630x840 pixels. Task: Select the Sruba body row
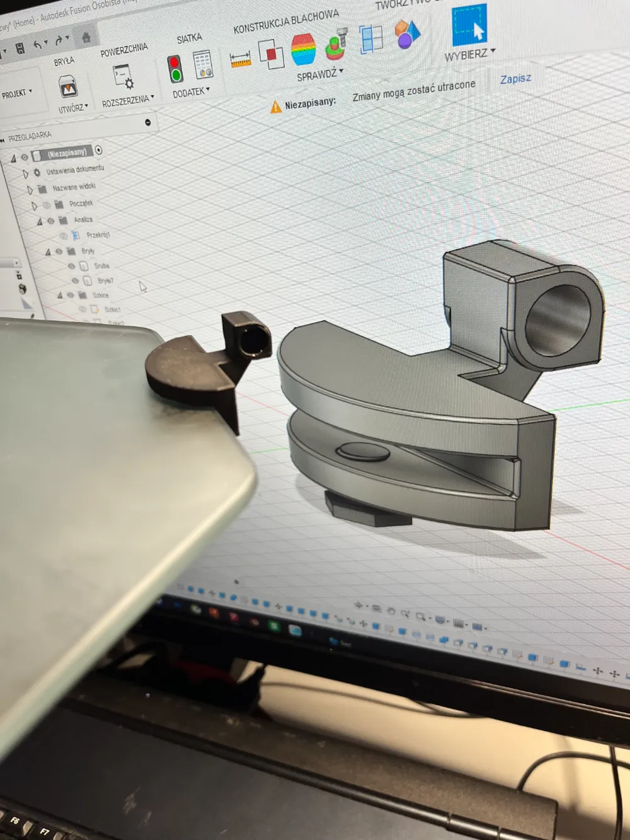91,266
